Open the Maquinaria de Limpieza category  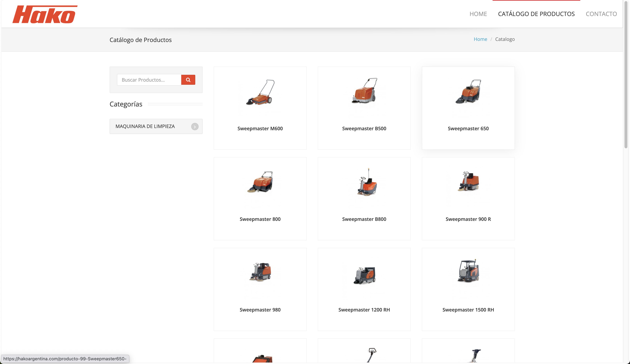(156, 126)
